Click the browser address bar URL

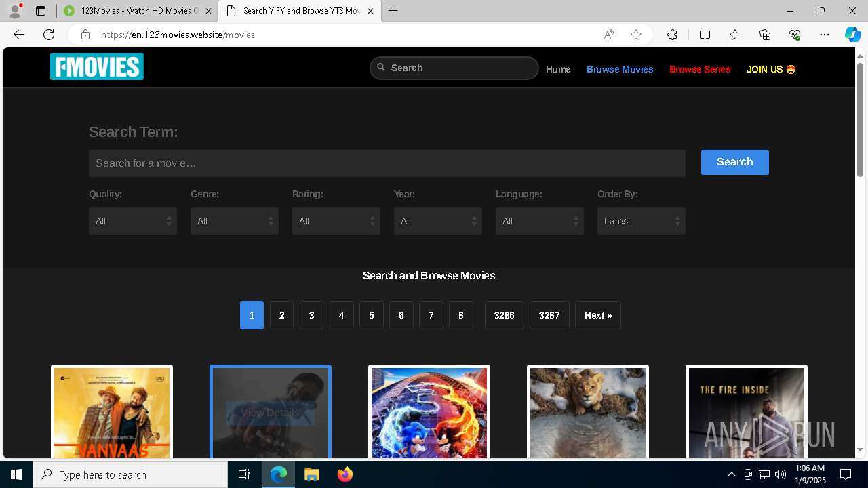[178, 35]
